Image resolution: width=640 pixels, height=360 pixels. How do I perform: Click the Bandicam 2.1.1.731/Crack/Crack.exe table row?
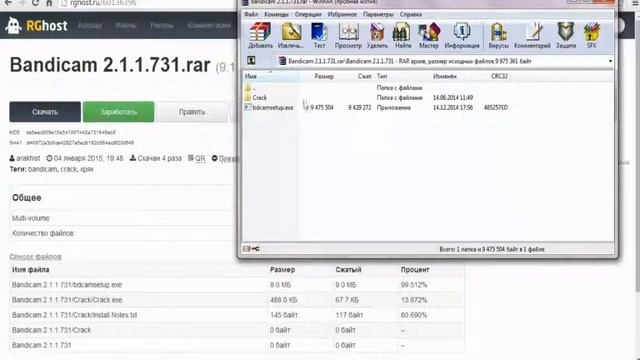[x=237, y=300]
